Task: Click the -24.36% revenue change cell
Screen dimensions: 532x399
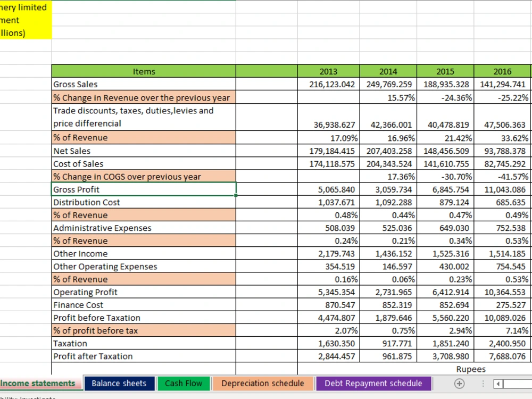Action: point(445,97)
